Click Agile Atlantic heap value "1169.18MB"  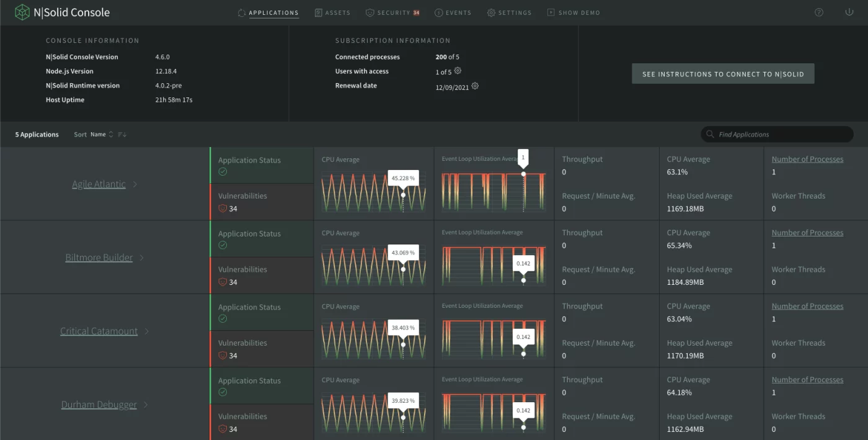(686, 209)
